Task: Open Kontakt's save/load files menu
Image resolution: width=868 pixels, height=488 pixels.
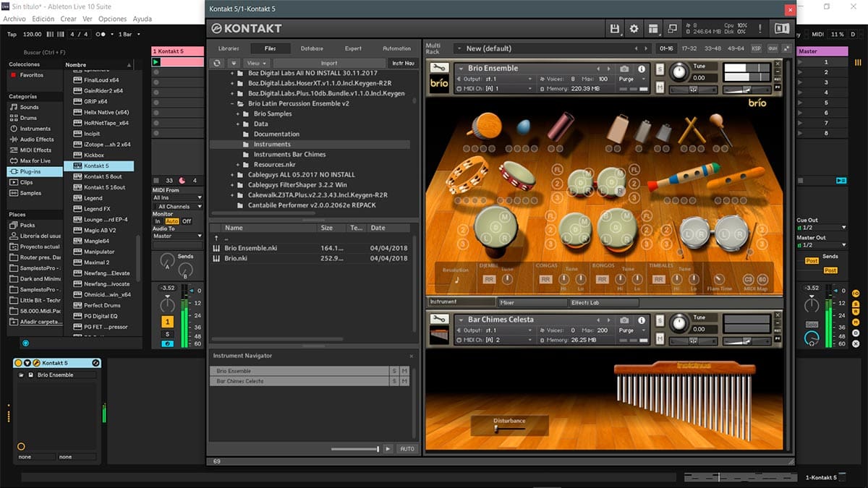Action: point(615,28)
